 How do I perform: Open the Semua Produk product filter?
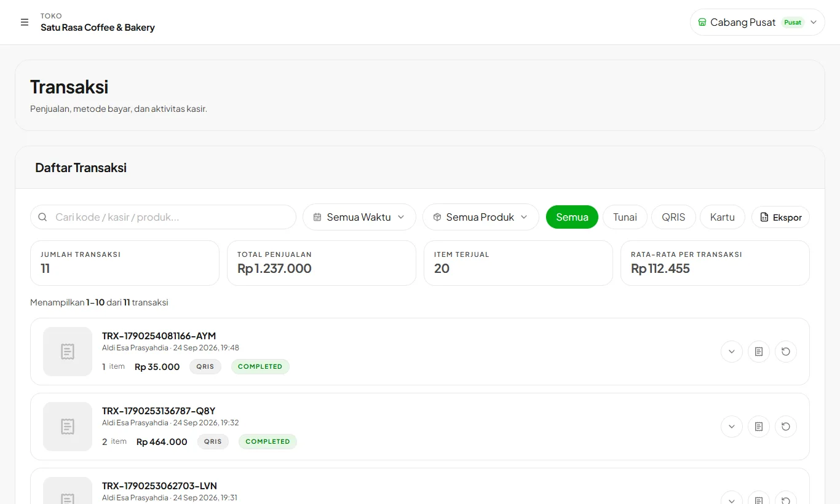tap(481, 217)
